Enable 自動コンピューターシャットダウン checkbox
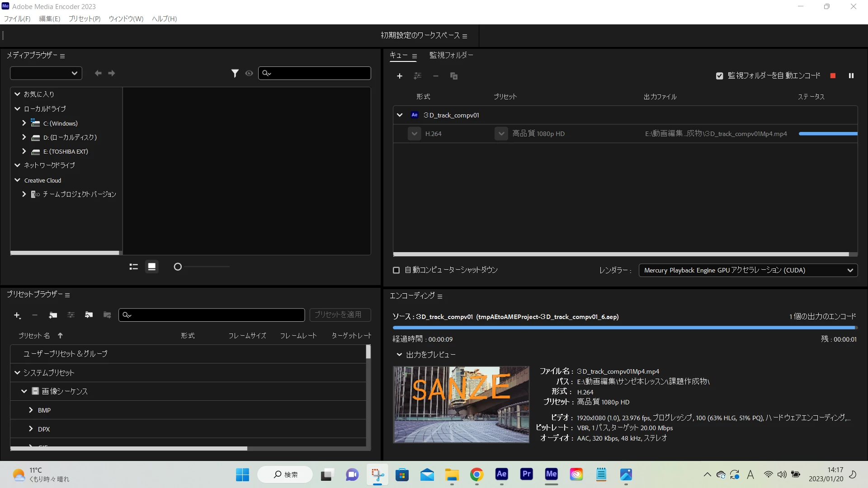The image size is (868, 488). tap(396, 270)
